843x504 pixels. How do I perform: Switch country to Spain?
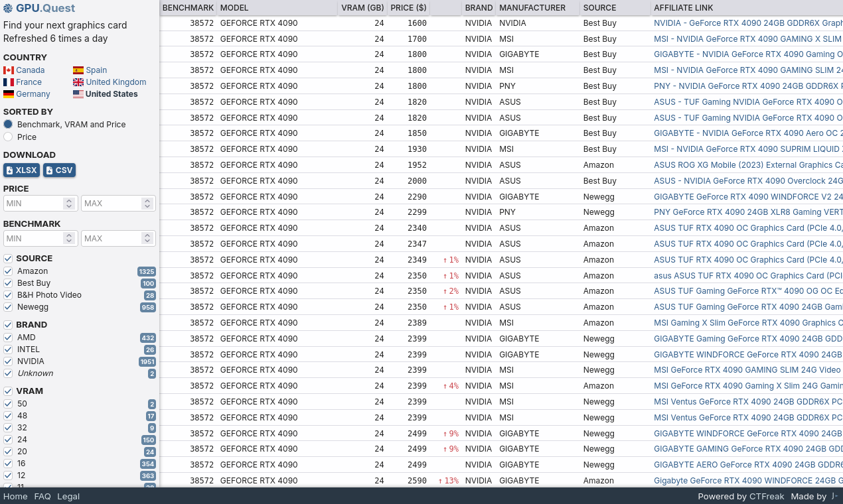tap(96, 70)
